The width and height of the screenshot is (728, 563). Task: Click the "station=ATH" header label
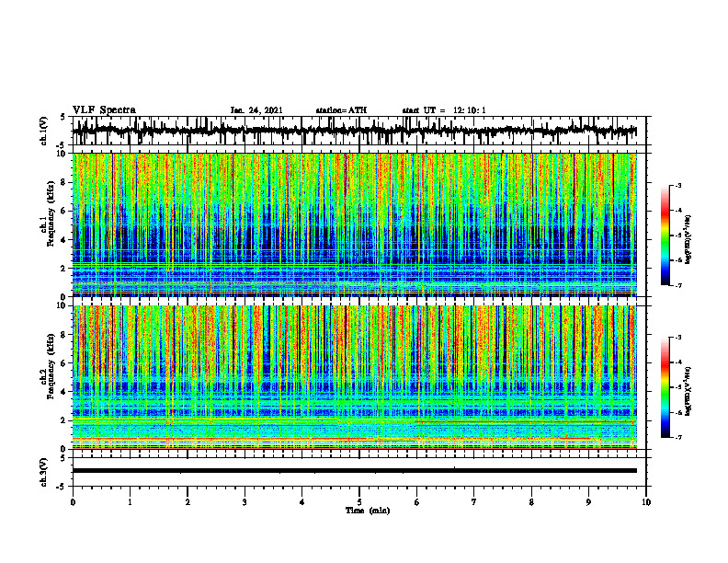coord(341,110)
